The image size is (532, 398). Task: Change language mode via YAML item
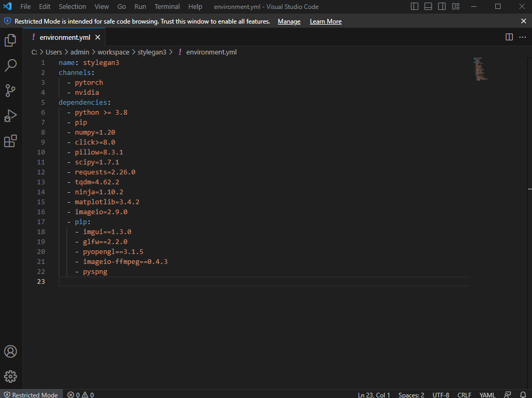(x=487, y=395)
